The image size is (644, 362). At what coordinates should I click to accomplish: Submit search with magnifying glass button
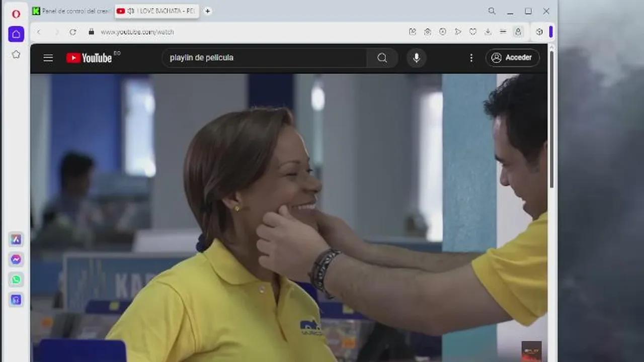pos(382,58)
